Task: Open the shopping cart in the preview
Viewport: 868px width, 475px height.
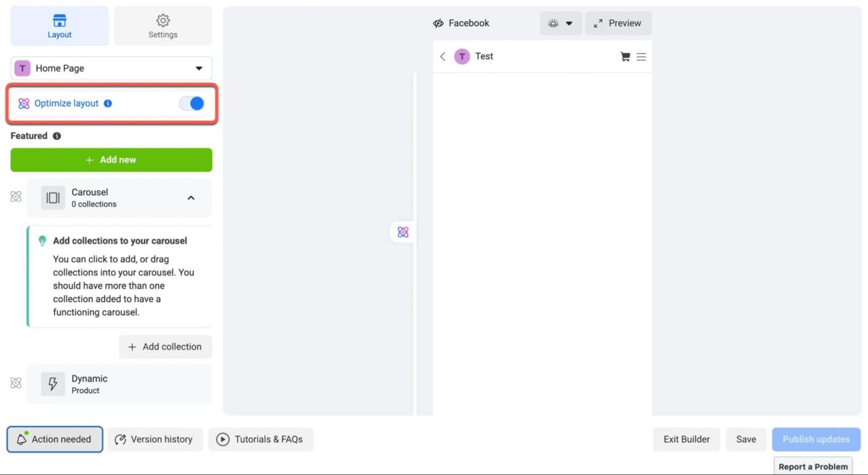Action: [x=625, y=56]
